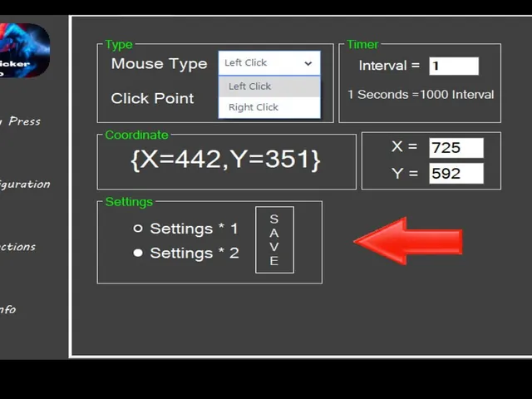532x399 pixels.
Task: Click the 'Interval =' label
Action: [389, 66]
